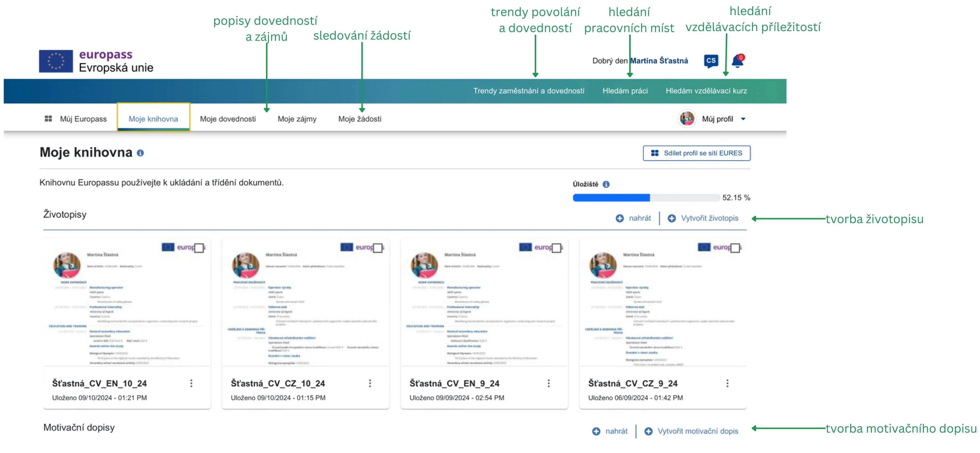980x453 pixels.
Task: Click the notification bell icon
Action: 737,61
